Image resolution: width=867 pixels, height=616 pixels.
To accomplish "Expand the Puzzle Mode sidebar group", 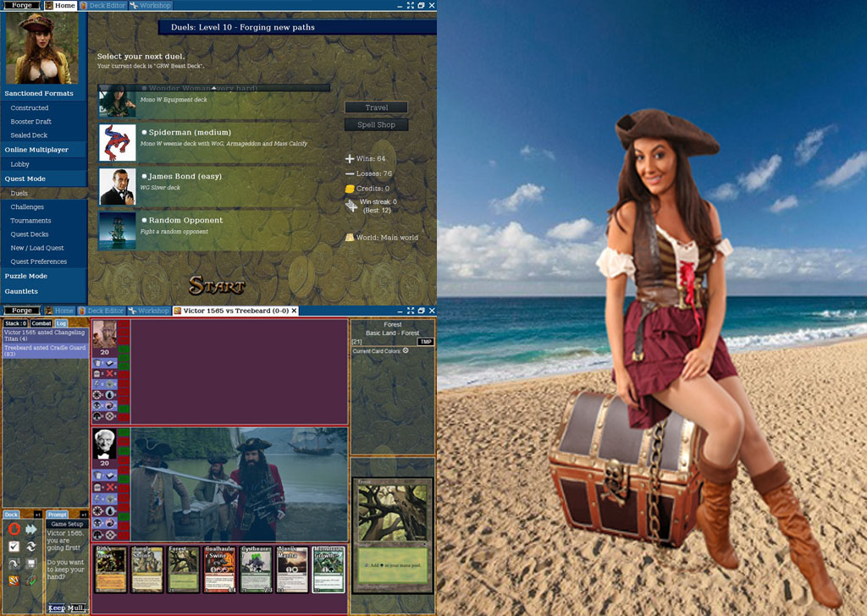I will (44, 276).
